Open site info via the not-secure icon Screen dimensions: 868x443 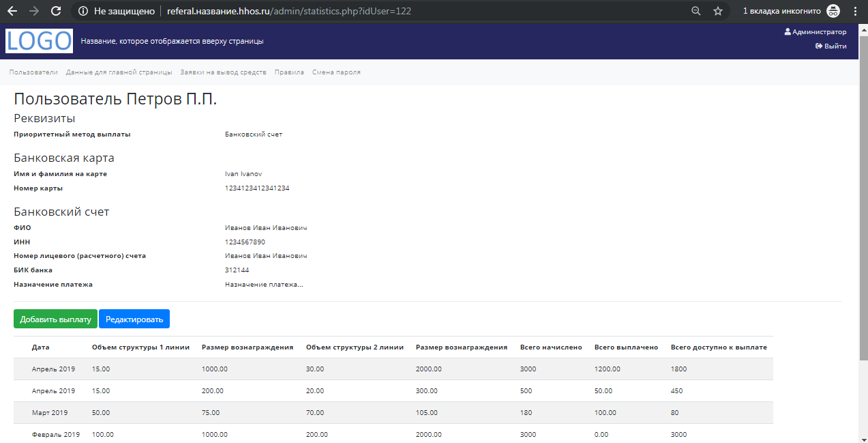83,11
